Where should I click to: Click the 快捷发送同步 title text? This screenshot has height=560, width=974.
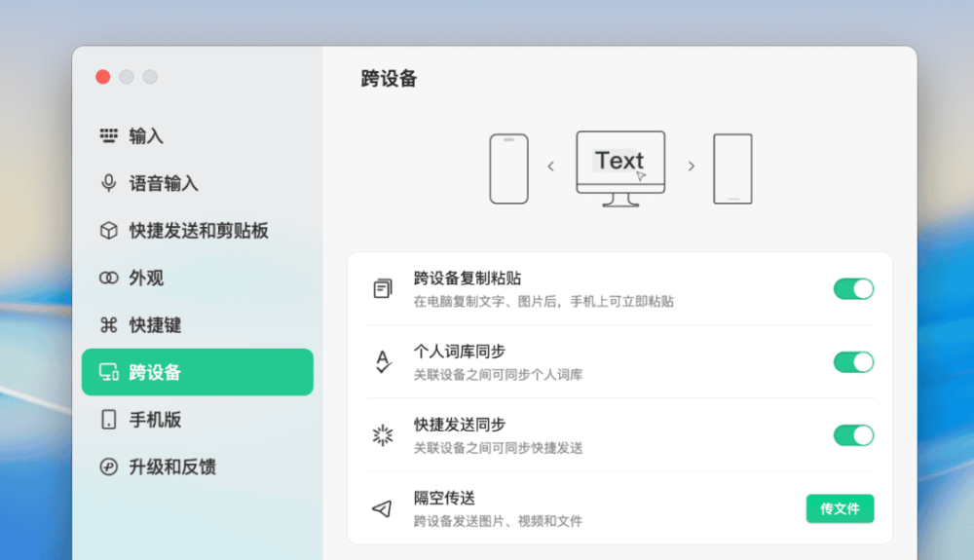click(460, 425)
